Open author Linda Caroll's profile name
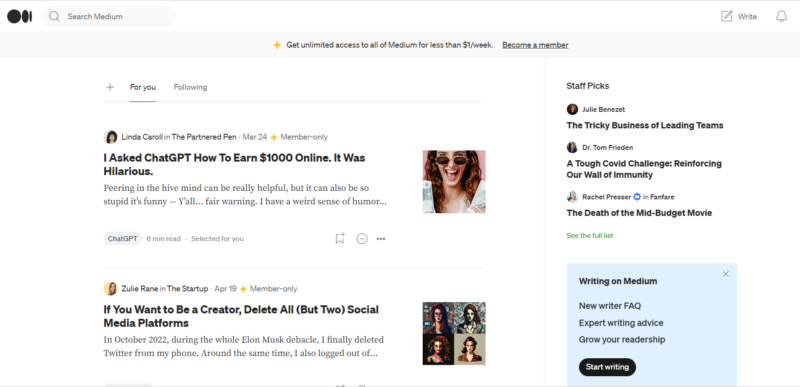 (142, 137)
